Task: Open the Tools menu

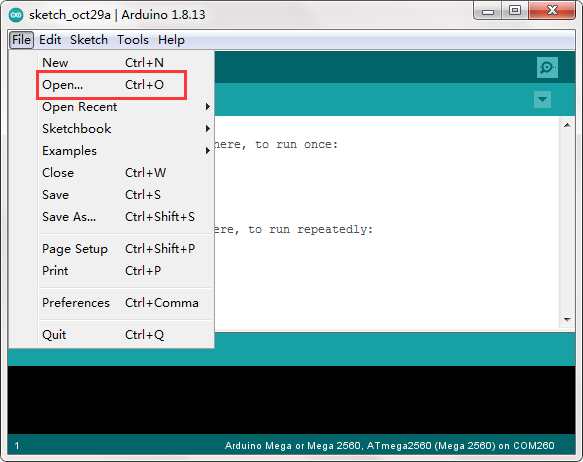Action: click(133, 39)
